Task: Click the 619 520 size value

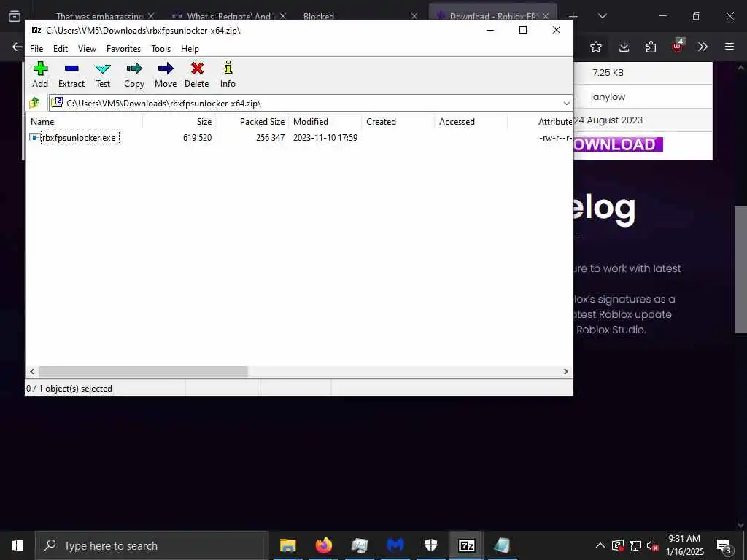Action: 197,138
